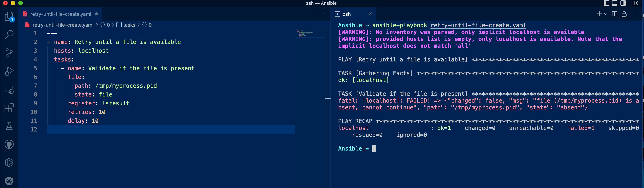The height and width of the screenshot is (188, 644).
Task: Open editor More Actions ellipsis menu
Action: [x=322, y=14]
